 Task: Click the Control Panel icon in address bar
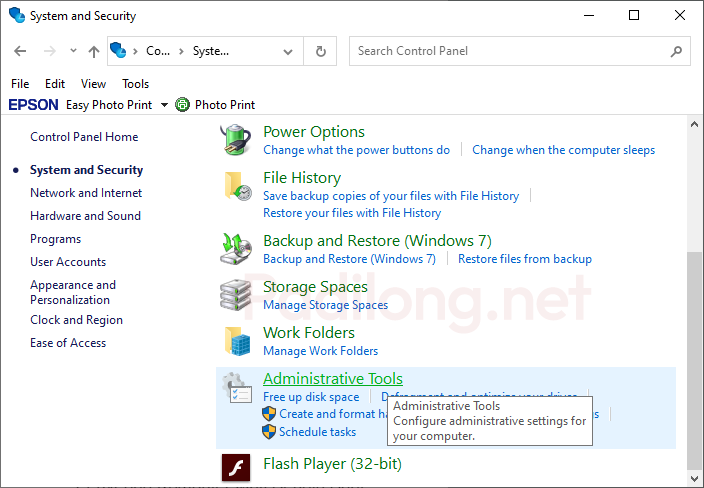118,50
